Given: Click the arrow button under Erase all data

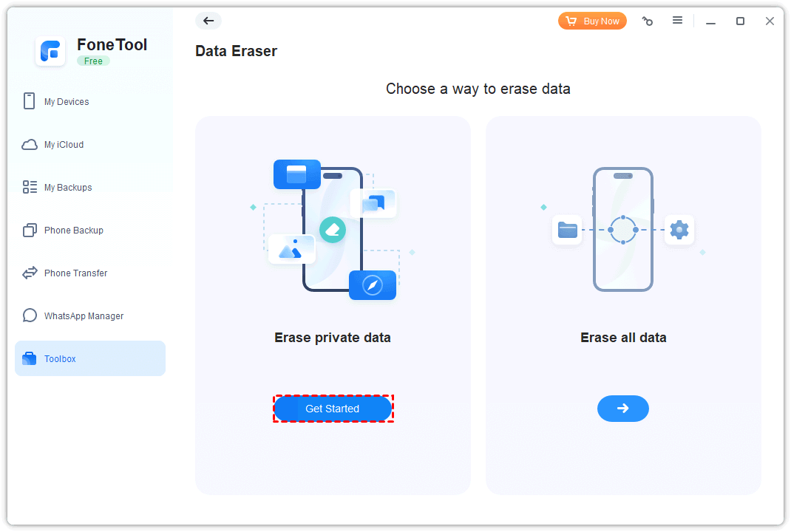Looking at the screenshot, I should pos(622,409).
